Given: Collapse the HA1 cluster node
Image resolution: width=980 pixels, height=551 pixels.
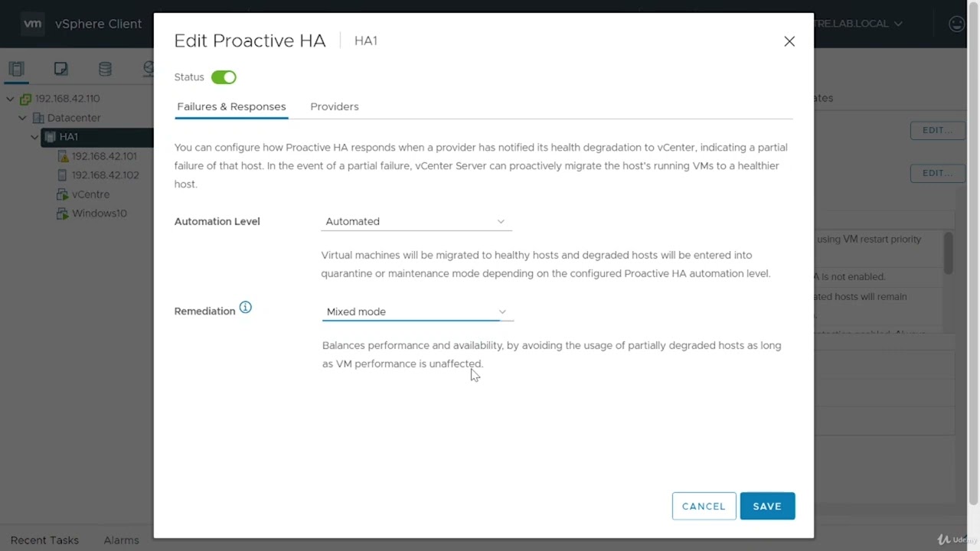Looking at the screenshot, I should [x=34, y=137].
